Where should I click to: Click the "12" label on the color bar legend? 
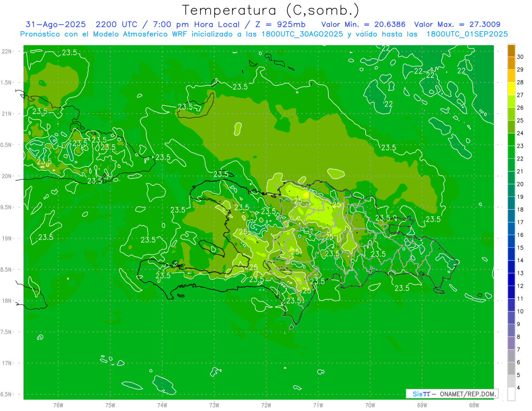(520, 286)
